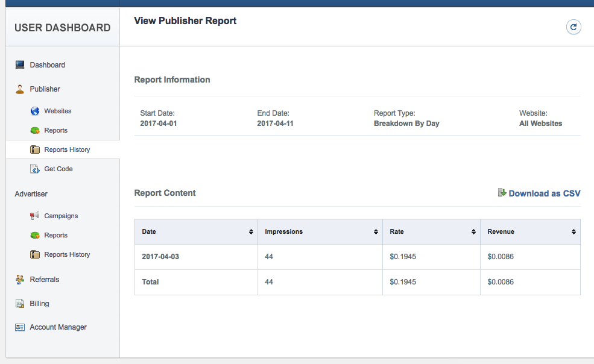Image resolution: width=594 pixels, height=364 pixels.
Task: Click the Dashboard monitor icon
Action: 20,65
